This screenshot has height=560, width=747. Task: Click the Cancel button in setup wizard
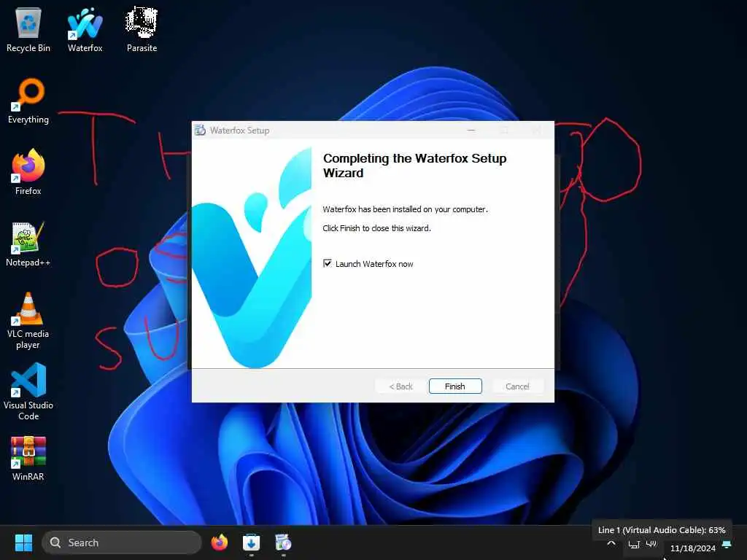click(517, 386)
